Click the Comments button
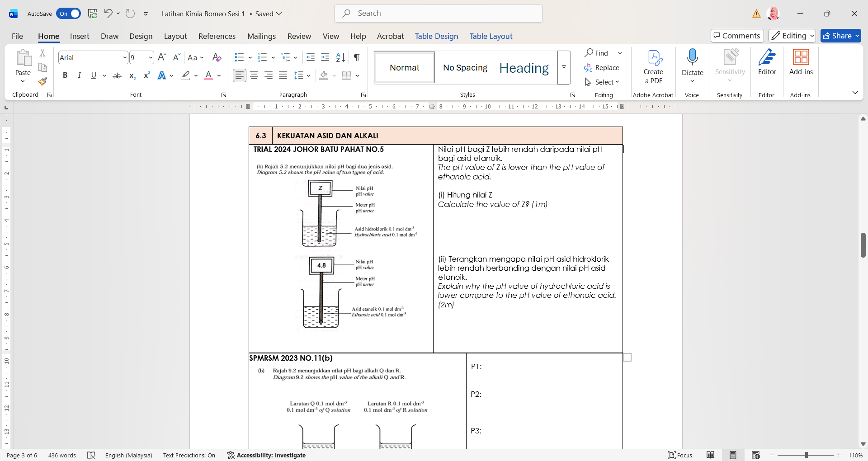The height and width of the screenshot is (461, 868). click(737, 36)
